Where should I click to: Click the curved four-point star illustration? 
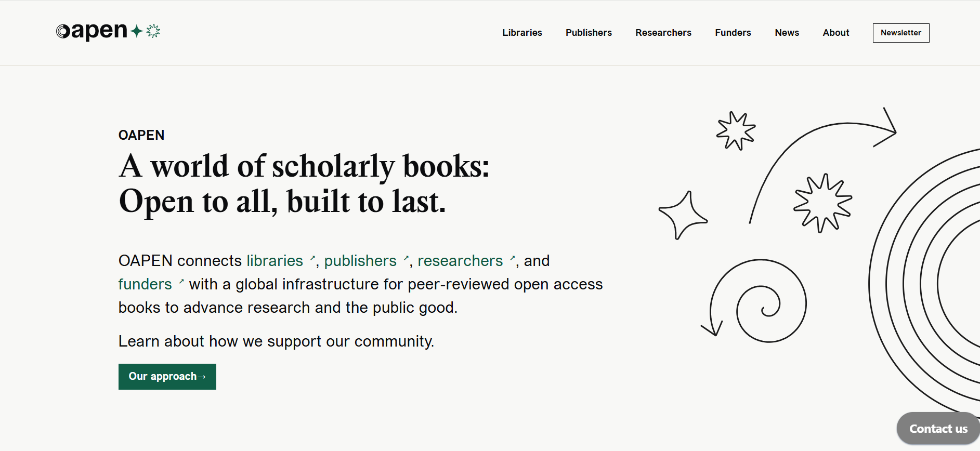[682, 215]
